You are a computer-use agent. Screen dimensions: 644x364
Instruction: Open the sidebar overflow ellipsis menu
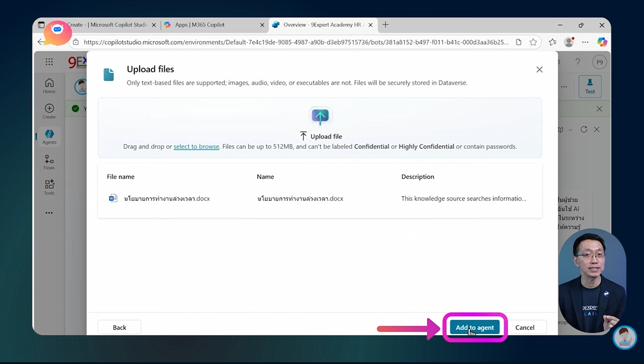click(49, 213)
